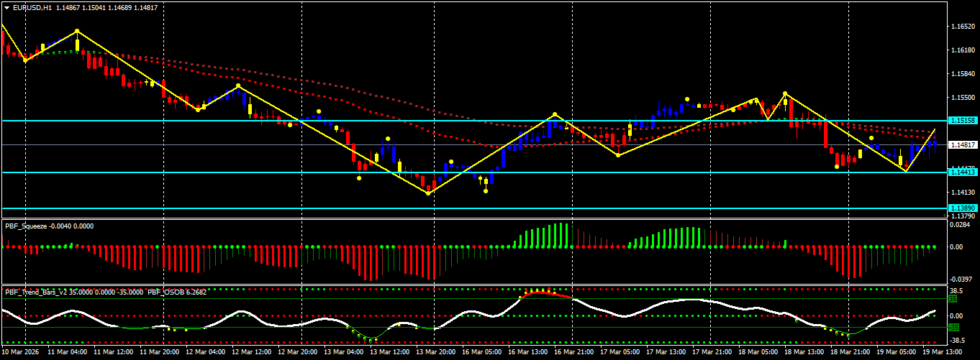
Task: Click price 1.16520 on the price scale
Action: pyautogui.click(x=963, y=26)
